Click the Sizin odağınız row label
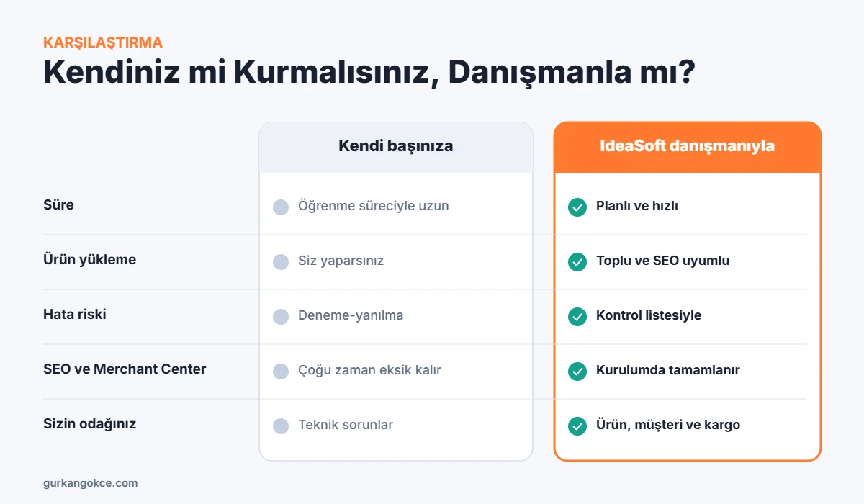 89,424
